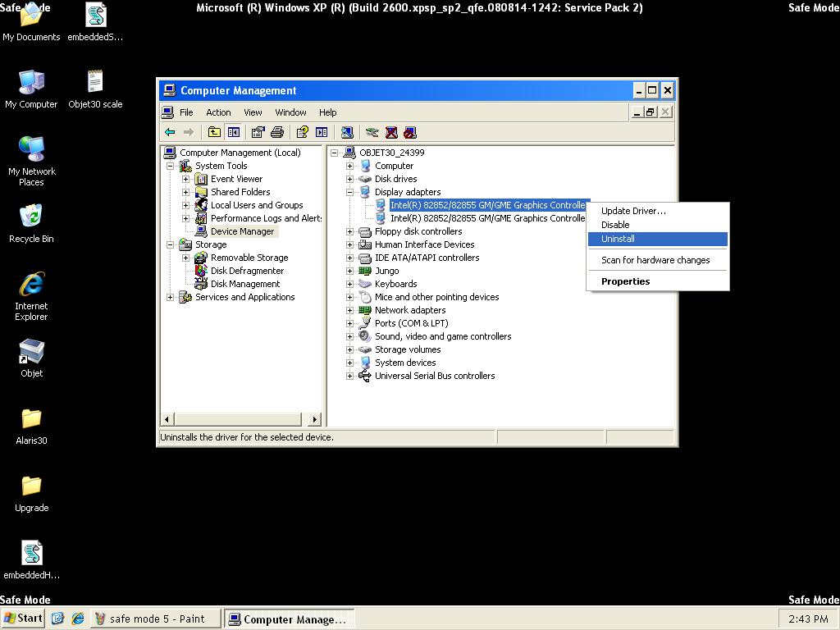Open the Help menu
This screenshot has height=630, width=840.
[328, 112]
